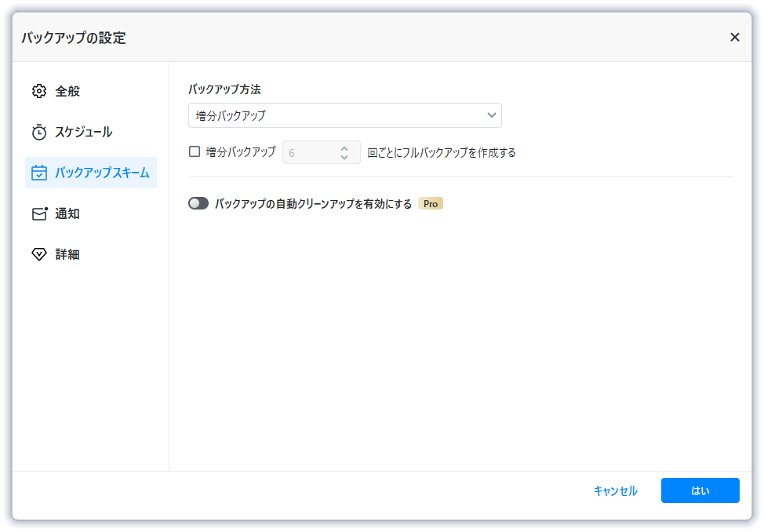Image resolution: width=764 pixels, height=532 pixels.
Task: Click the Pro badge label
Action: pyautogui.click(x=430, y=203)
